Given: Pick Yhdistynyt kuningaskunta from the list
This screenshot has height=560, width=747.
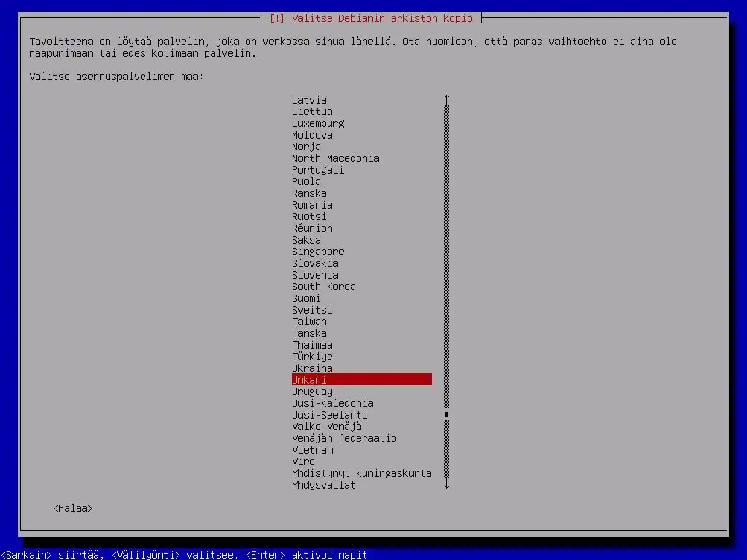Looking at the screenshot, I should (362, 473).
